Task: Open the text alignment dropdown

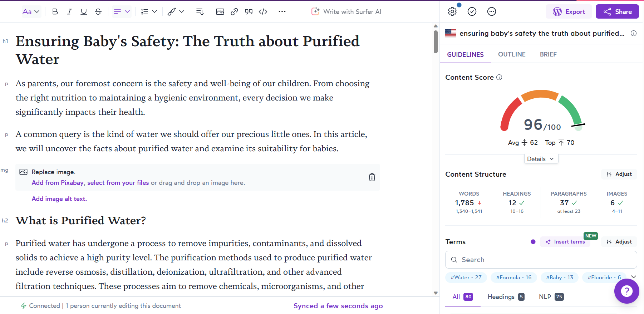Action: pos(122,12)
